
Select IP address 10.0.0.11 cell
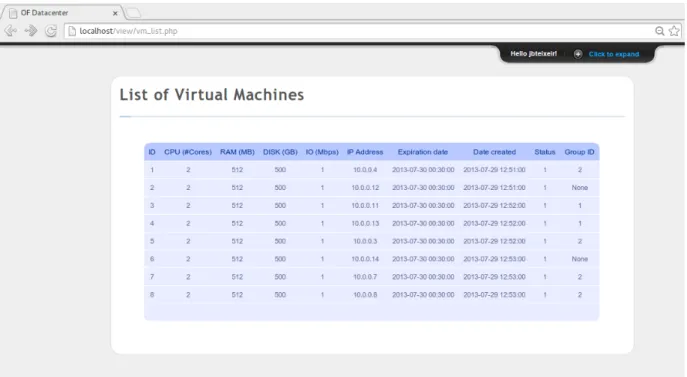point(365,206)
